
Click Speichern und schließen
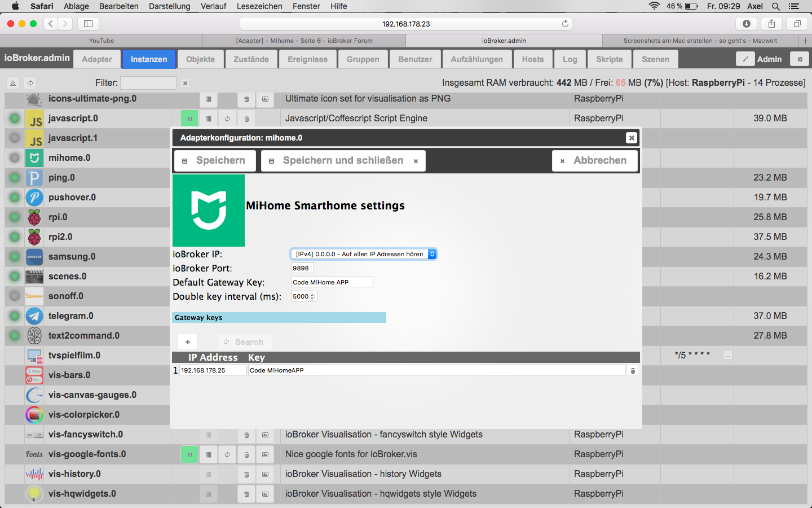343,160
